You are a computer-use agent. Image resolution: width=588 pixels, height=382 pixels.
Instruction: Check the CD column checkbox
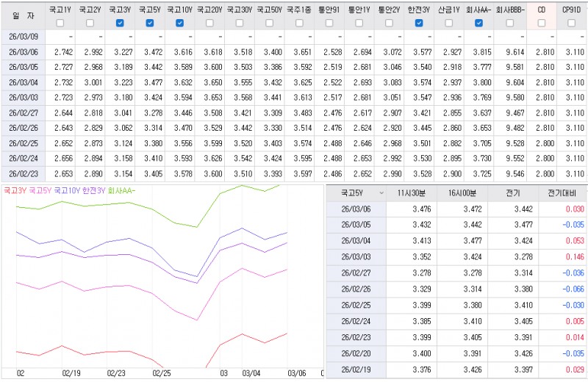coord(542,23)
